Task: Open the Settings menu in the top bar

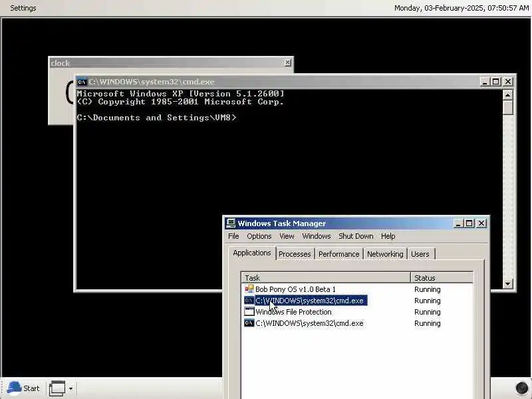Action: (23, 8)
